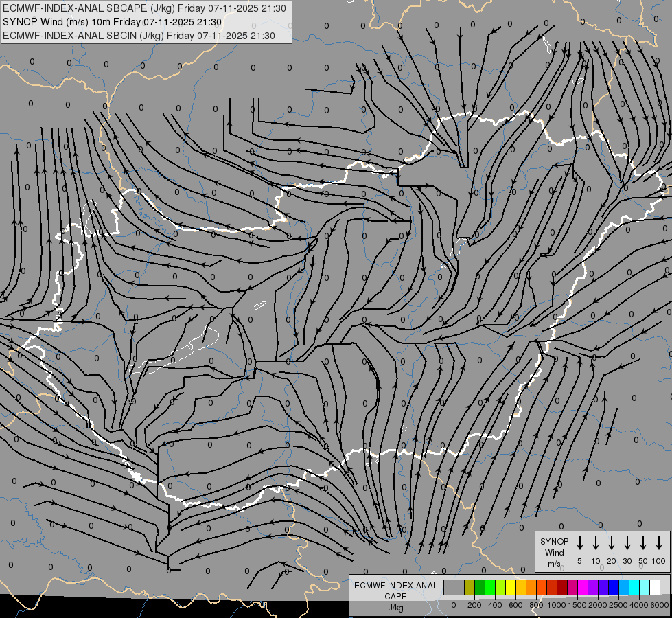Click the '5' speed label in the wind legend

(579, 561)
